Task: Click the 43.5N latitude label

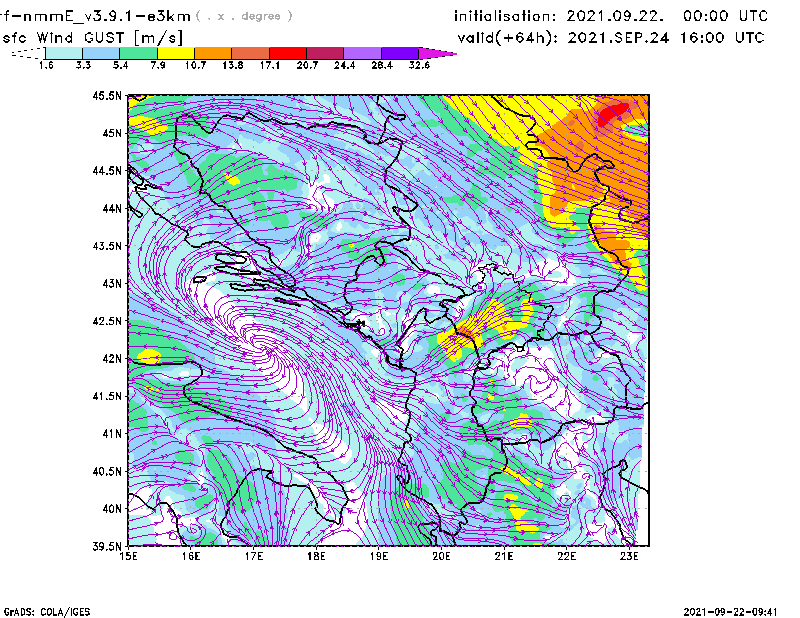Action: pos(107,246)
